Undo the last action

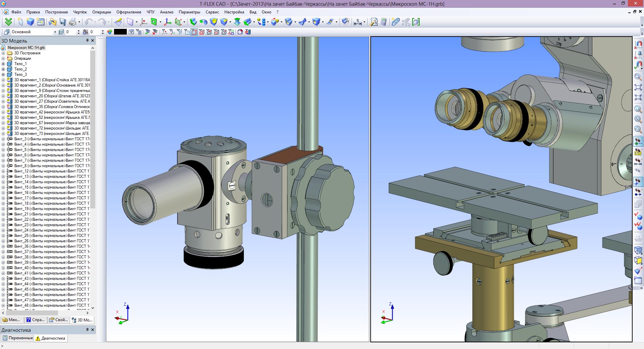tap(89, 22)
